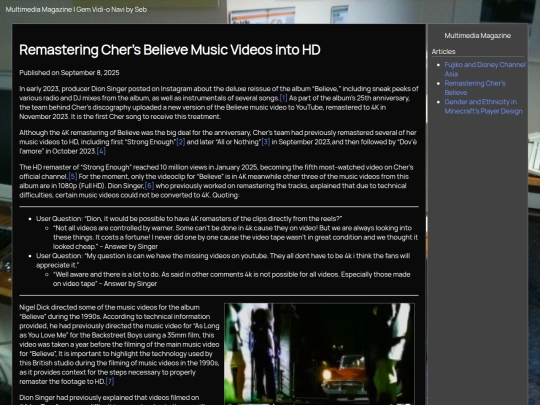The width and height of the screenshot is (540, 405).
Task: Click the paragraph beginning 'The HD remaster of Strong Enough'
Action: click(216, 181)
